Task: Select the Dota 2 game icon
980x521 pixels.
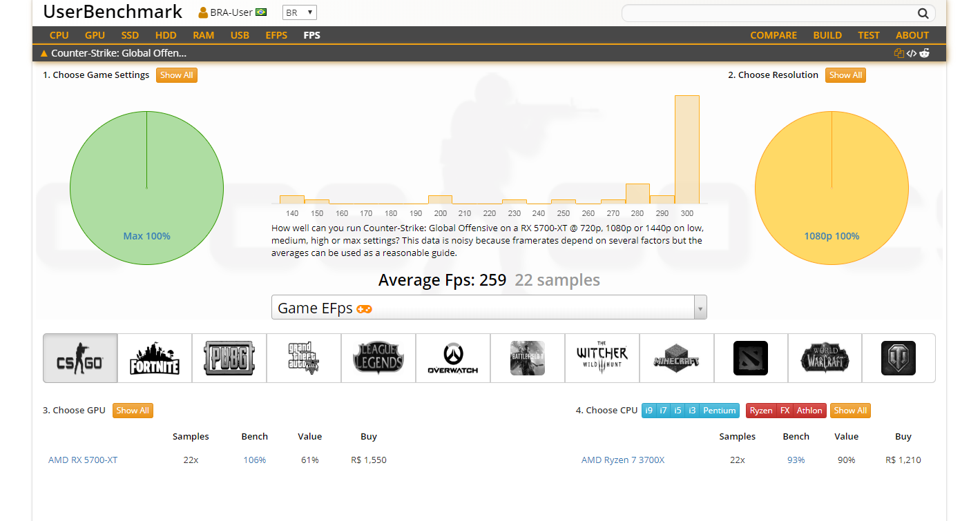Action: (x=751, y=358)
